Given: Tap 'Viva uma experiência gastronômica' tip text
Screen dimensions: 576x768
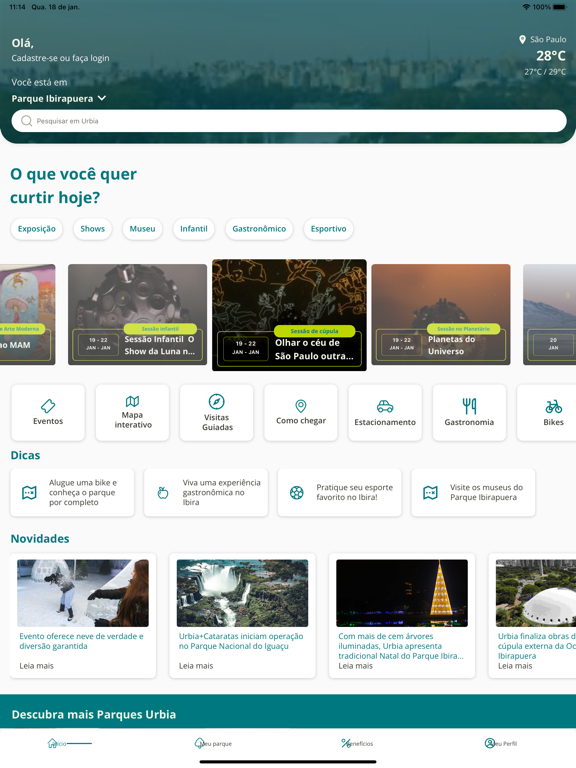Looking at the screenshot, I should pyautogui.click(x=221, y=492).
